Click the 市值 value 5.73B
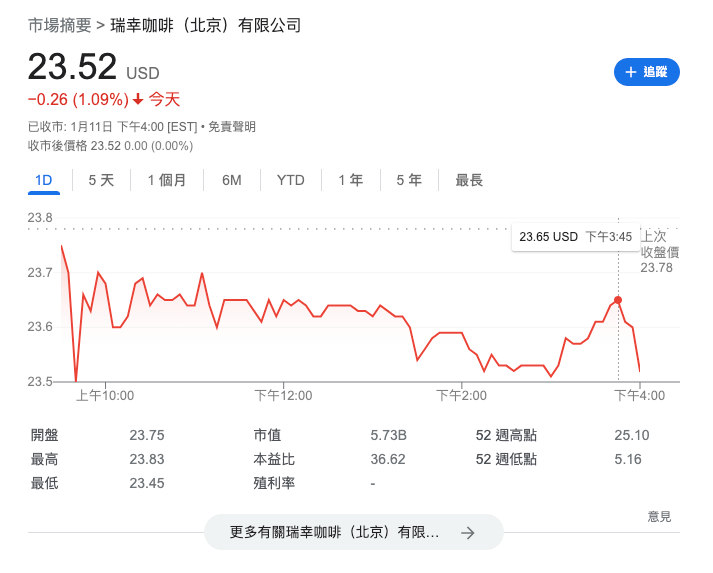This screenshot has height=573, width=713. point(388,435)
